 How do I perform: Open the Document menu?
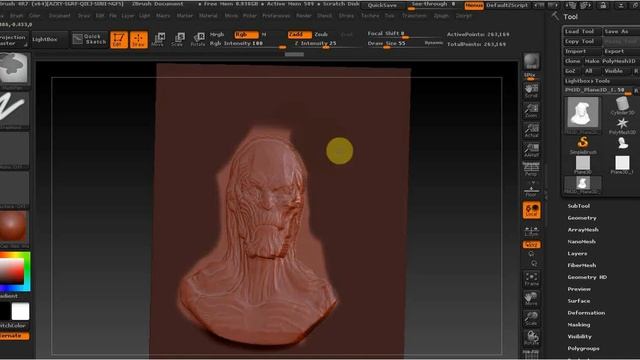59,16
